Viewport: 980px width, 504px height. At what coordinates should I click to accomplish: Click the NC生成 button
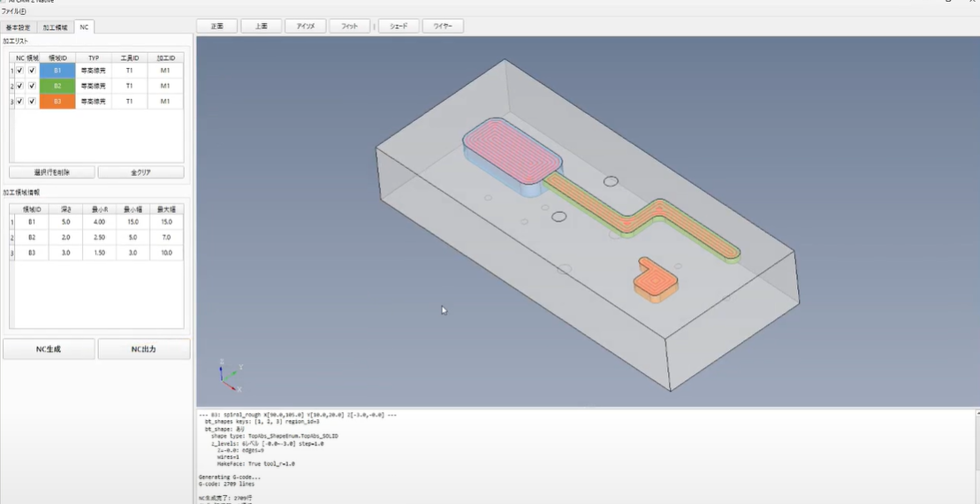tap(49, 349)
